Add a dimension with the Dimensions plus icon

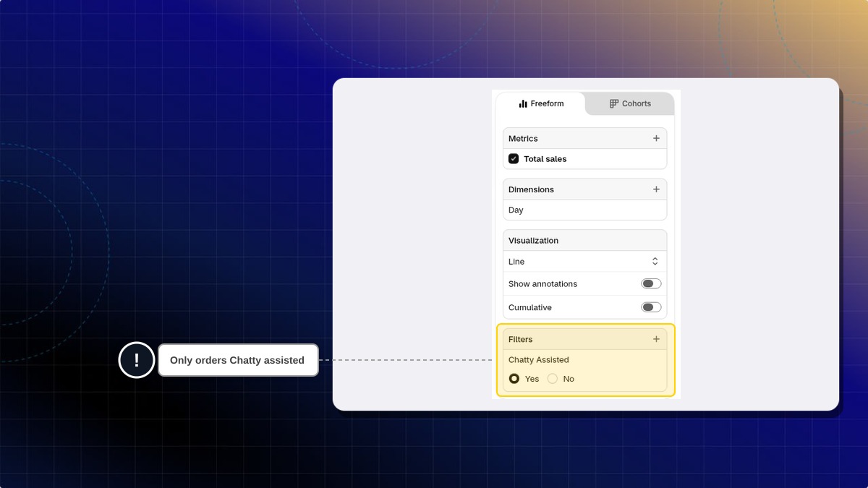coord(656,189)
